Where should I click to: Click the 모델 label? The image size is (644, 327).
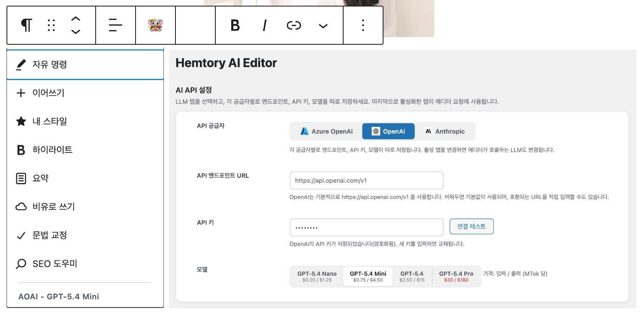tap(202, 269)
